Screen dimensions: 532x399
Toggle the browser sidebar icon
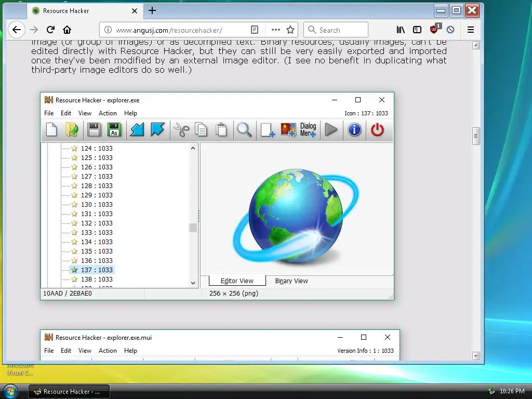click(x=417, y=30)
